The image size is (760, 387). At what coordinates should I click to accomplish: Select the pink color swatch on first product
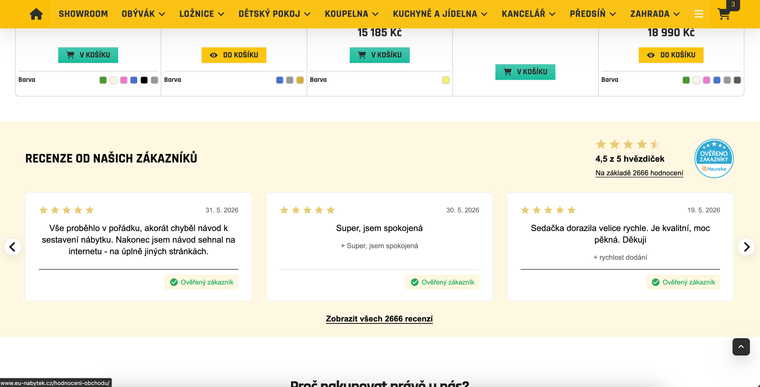(x=124, y=80)
